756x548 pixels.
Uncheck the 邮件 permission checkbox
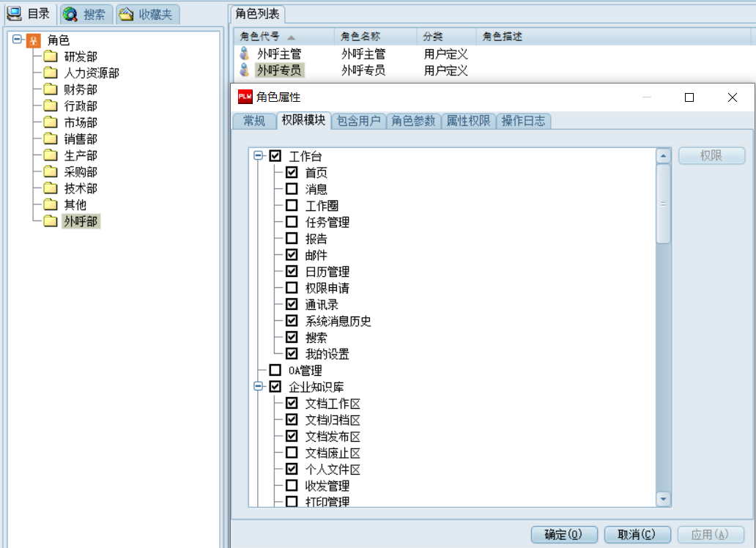tap(292, 255)
